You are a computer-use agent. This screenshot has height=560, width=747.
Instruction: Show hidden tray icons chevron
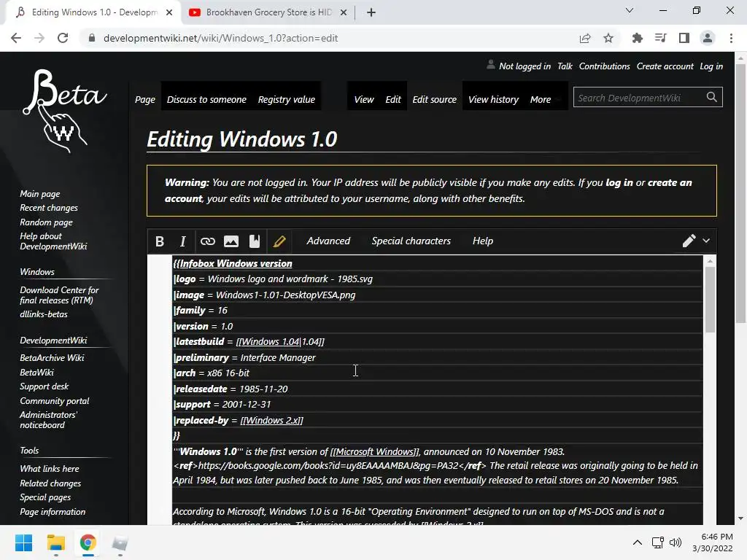click(637, 542)
